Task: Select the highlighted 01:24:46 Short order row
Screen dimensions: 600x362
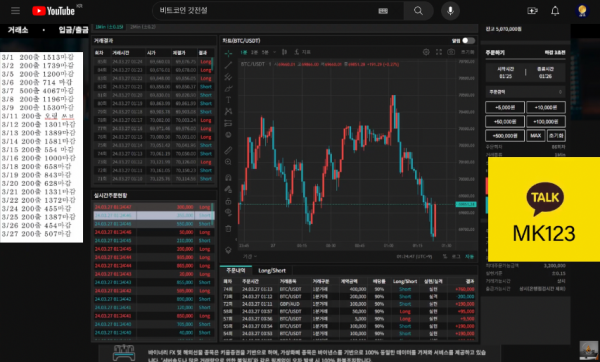Action: [x=153, y=215]
